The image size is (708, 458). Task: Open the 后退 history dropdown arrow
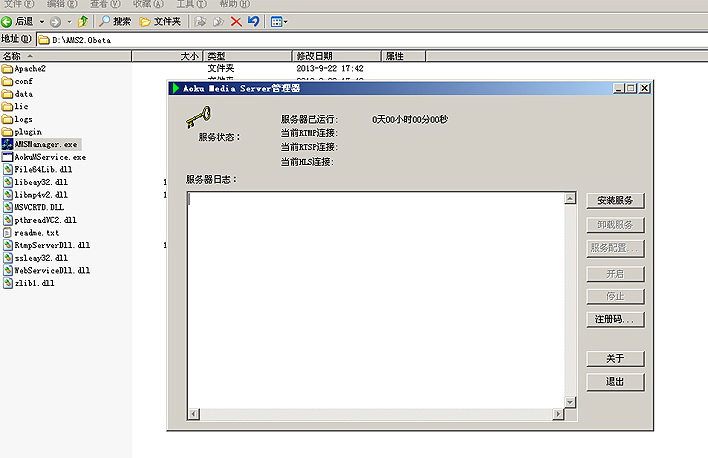[42, 22]
